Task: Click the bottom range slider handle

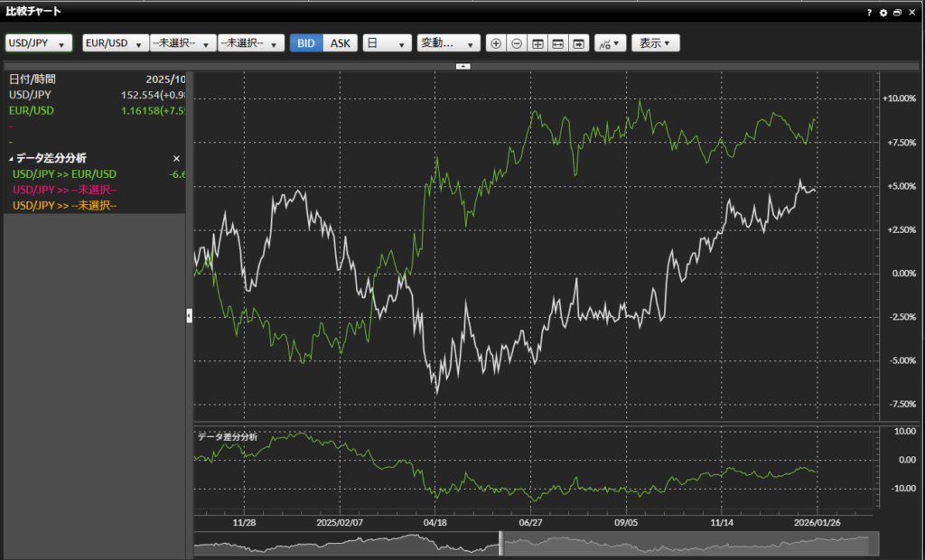Action: (502, 542)
